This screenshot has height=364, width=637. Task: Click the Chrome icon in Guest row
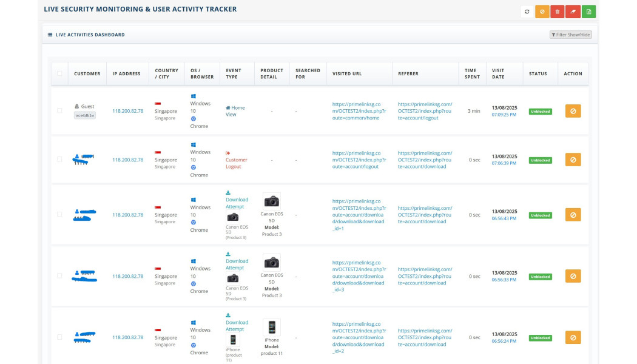click(x=194, y=119)
